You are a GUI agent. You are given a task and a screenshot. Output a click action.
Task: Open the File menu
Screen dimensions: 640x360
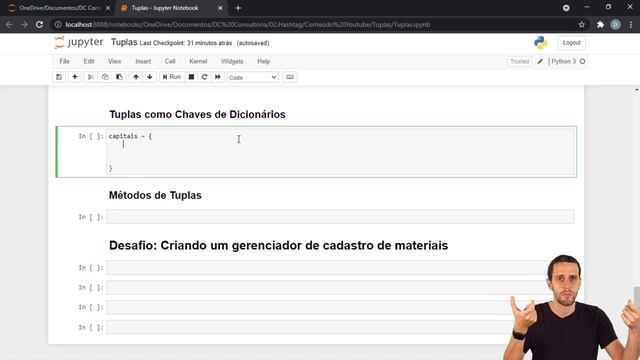pyautogui.click(x=64, y=61)
